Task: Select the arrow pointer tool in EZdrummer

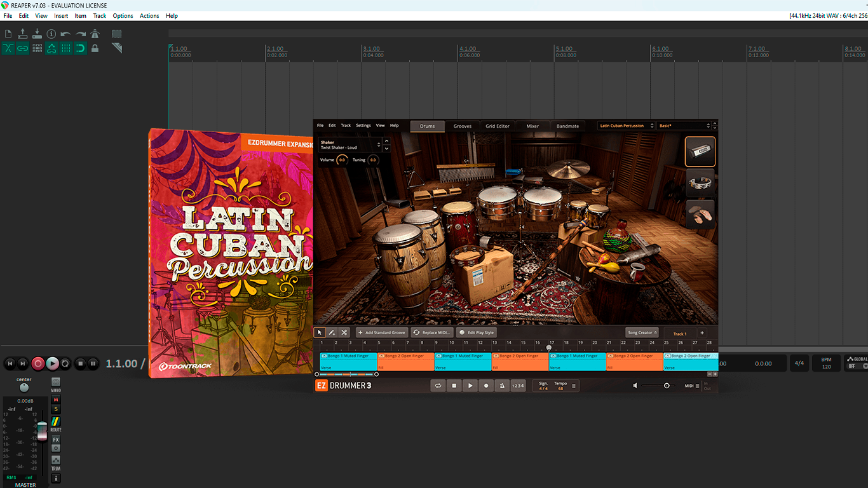Action: coord(320,332)
